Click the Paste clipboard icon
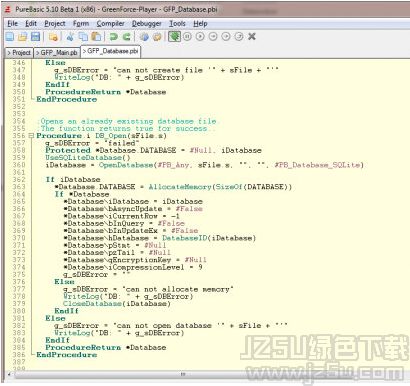 click(x=96, y=37)
